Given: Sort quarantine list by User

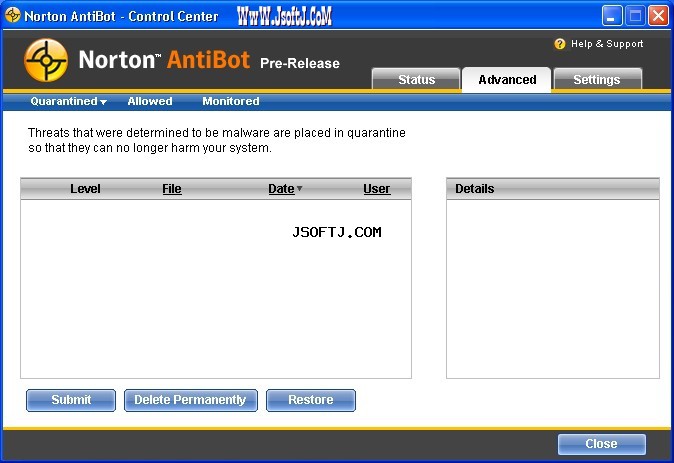Looking at the screenshot, I should point(377,189).
